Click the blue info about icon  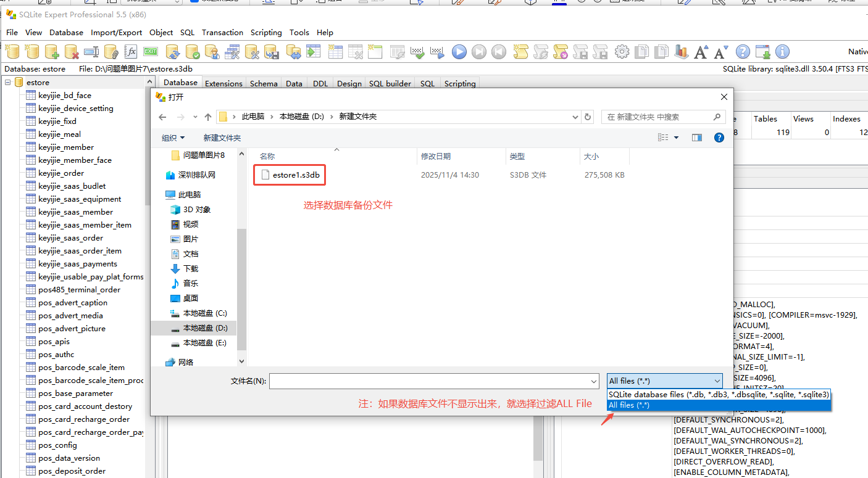782,52
